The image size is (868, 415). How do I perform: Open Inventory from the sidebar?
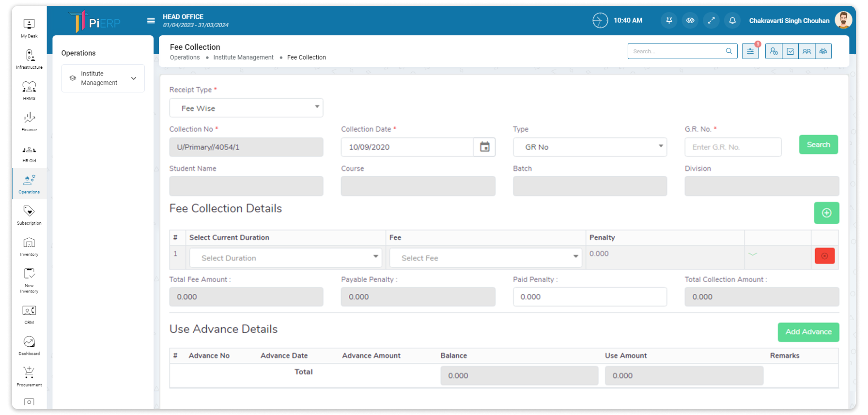pyautogui.click(x=29, y=246)
